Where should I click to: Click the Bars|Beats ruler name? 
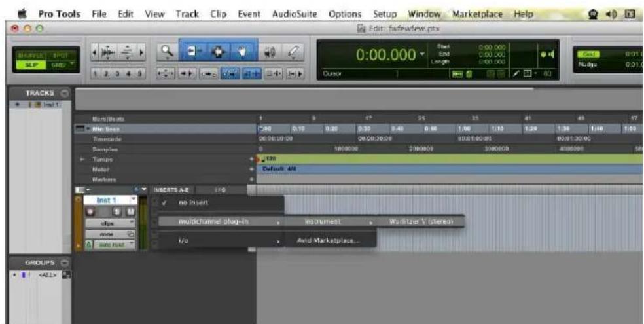click(x=107, y=119)
